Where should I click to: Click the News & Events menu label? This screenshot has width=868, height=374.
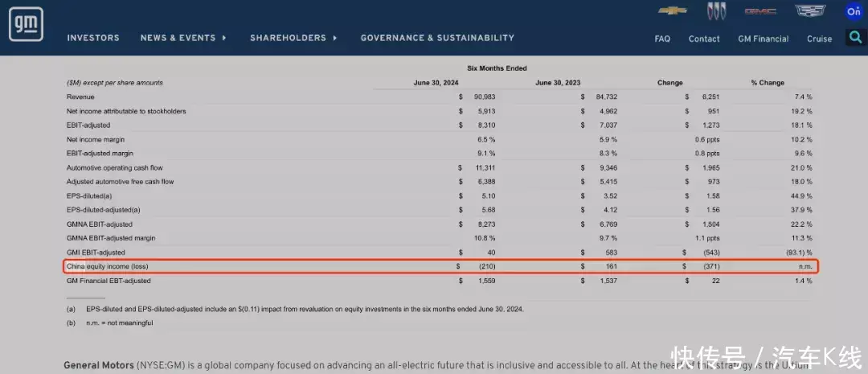[x=178, y=38]
